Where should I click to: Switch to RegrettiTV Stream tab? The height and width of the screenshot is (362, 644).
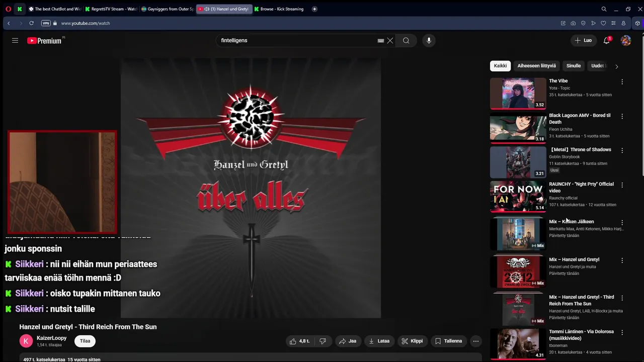click(x=111, y=9)
